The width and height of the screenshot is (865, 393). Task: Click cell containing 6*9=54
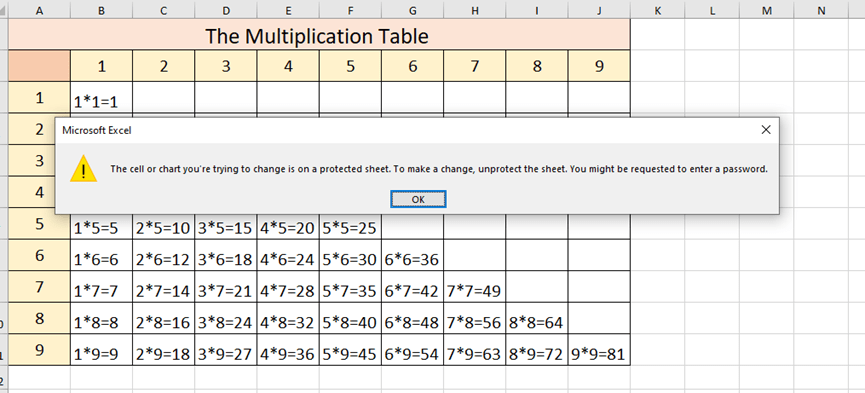pos(412,349)
